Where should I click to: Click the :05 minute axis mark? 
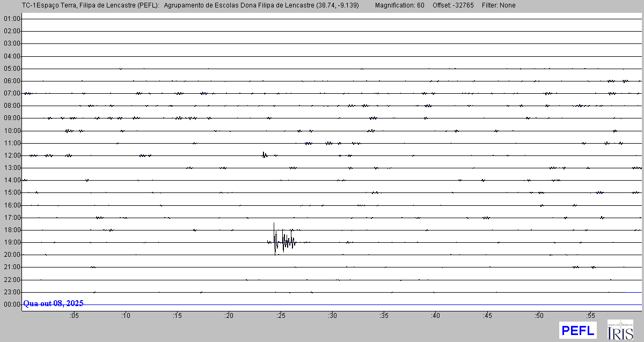(74, 315)
